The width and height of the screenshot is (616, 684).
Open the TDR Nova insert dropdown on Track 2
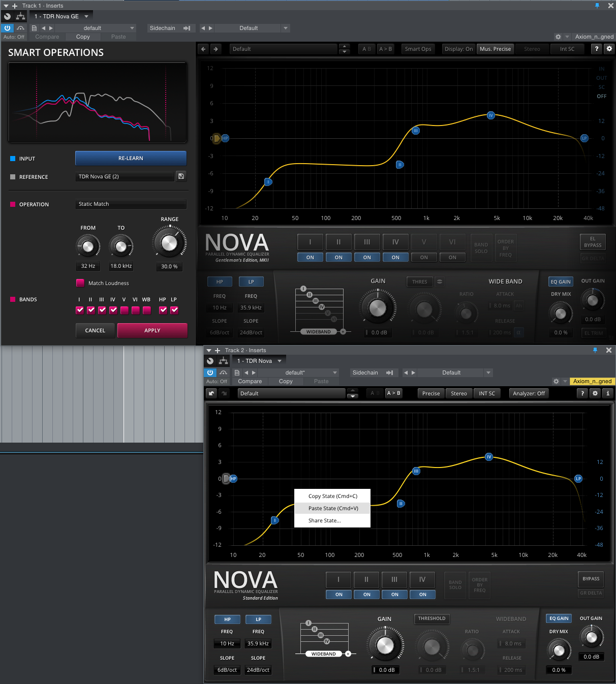pyautogui.click(x=259, y=361)
